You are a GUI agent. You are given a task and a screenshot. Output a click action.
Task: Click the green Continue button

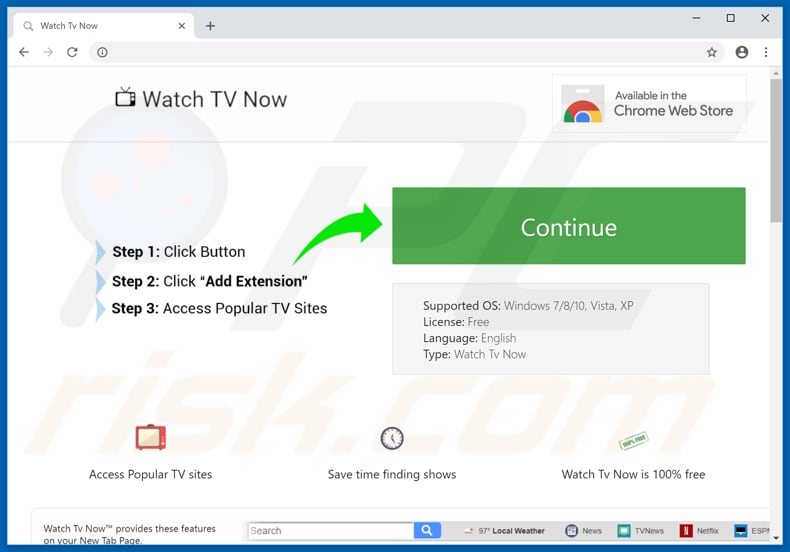pyautogui.click(x=568, y=226)
